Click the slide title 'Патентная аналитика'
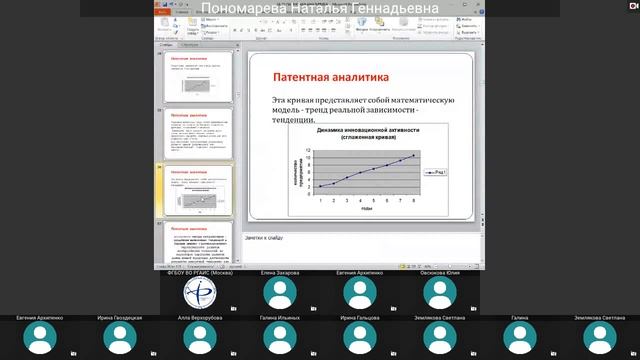The image size is (640, 360). (331, 77)
